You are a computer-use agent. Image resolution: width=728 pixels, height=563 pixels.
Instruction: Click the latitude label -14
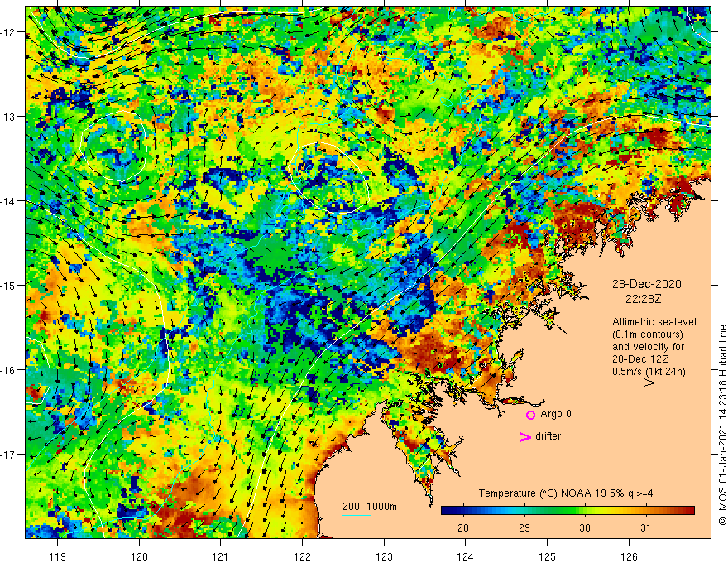9,201
